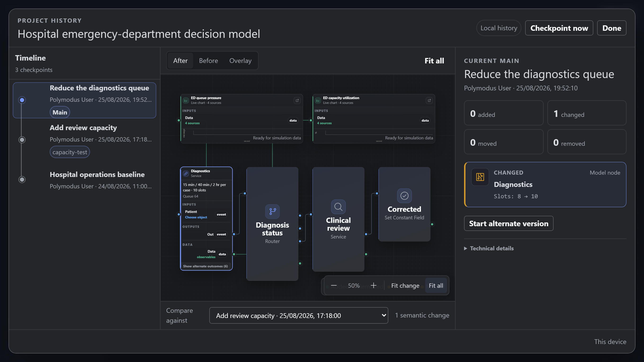Click the 0 added stat card
Screen dimensions: 644x362
[x=504, y=113]
